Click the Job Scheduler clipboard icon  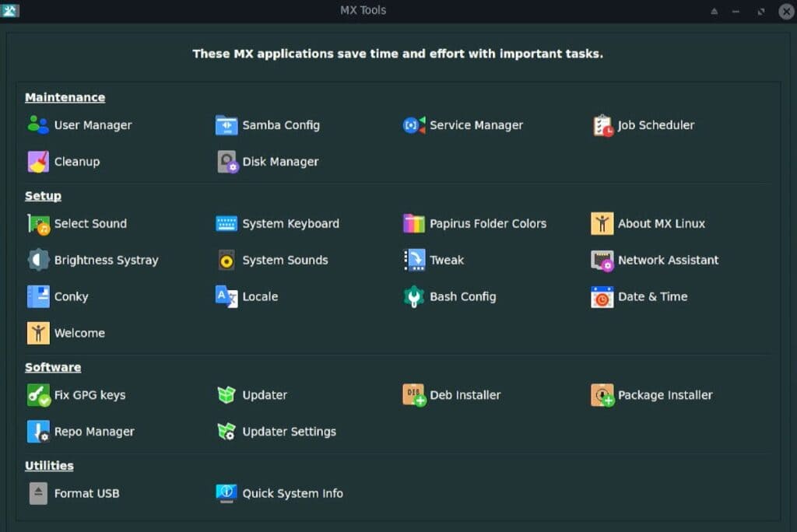pos(602,125)
